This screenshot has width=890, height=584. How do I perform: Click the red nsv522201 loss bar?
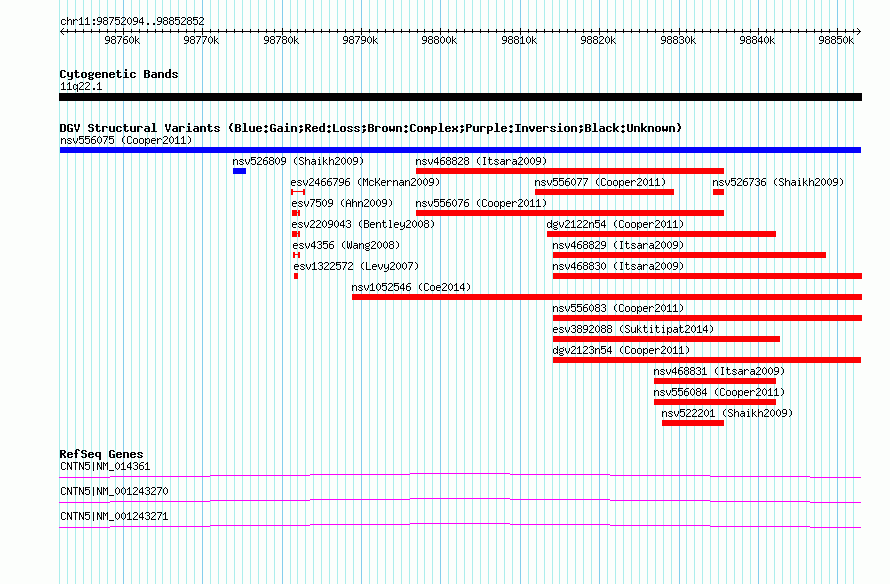(692, 423)
